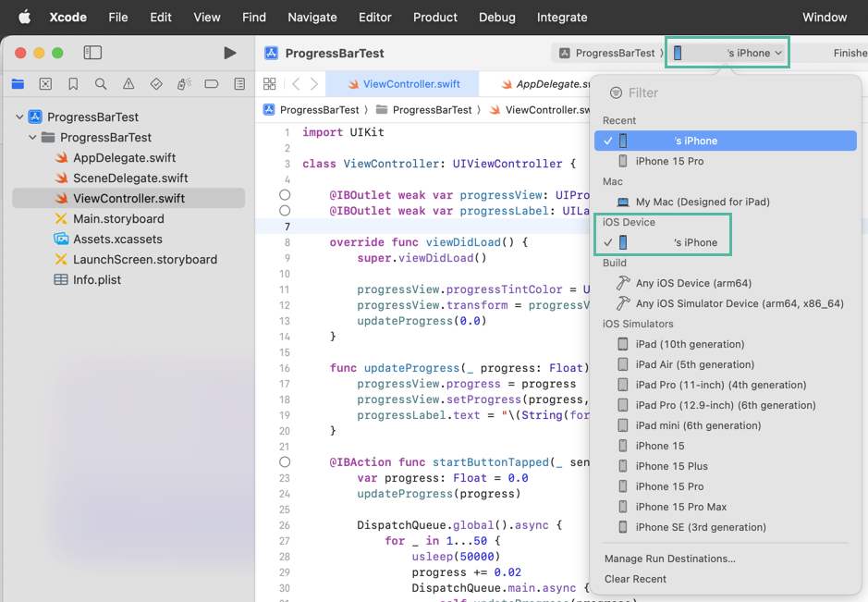This screenshot has height=602, width=868.
Task: Open the Product menu
Action: click(x=435, y=18)
